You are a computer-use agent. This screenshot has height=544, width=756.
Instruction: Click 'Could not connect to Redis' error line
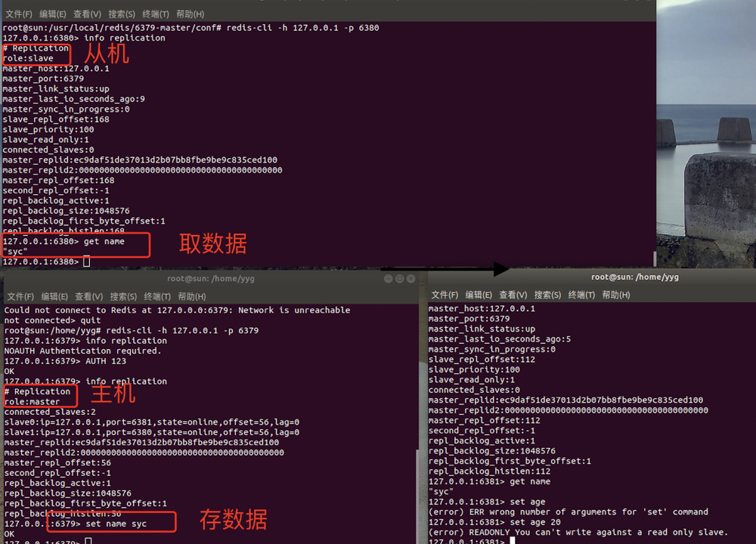tap(178, 310)
